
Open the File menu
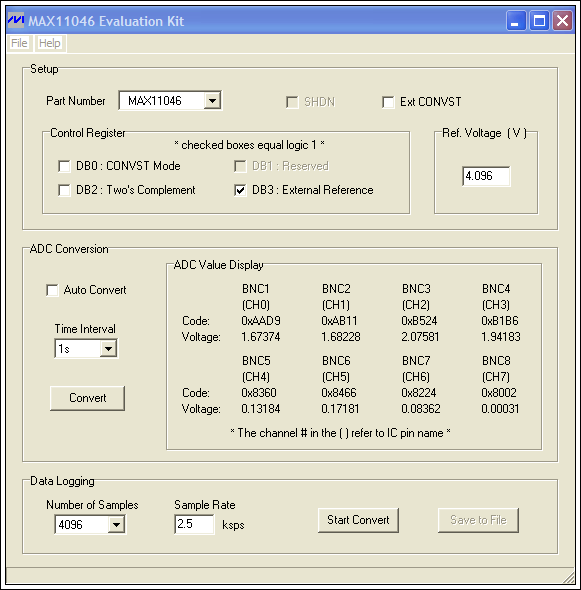pyautogui.click(x=19, y=43)
